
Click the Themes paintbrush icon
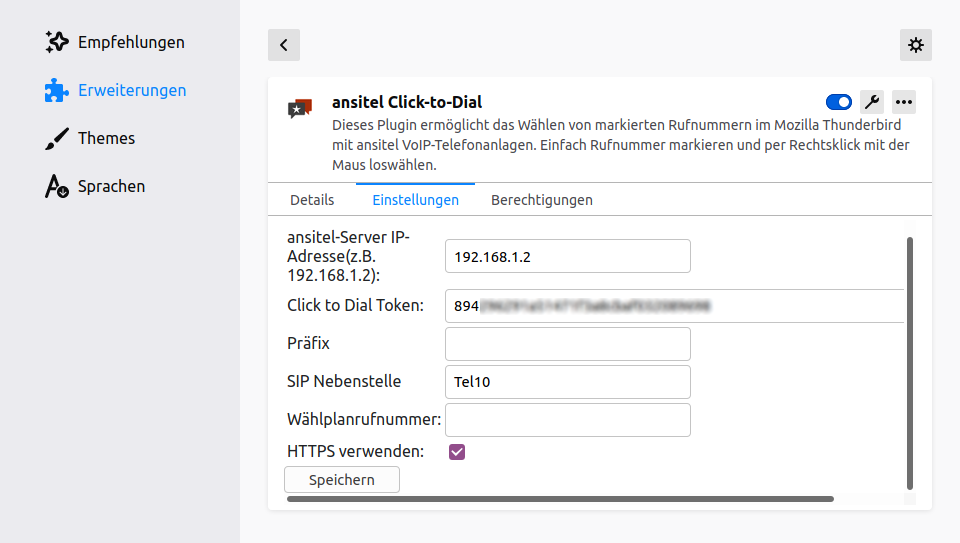pyautogui.click(x=57, y=138)
